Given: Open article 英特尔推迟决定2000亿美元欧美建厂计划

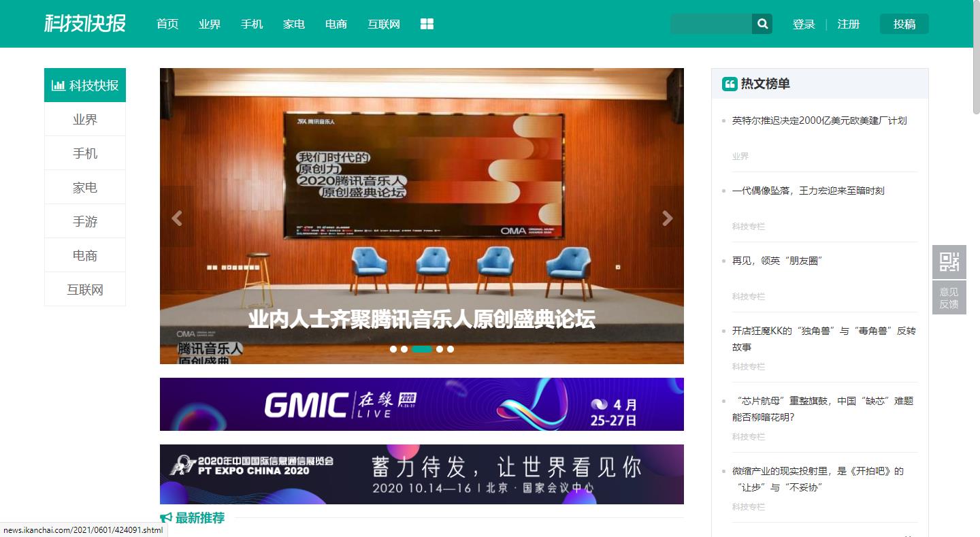Looking at the screenshot, I should coord(819,120).
